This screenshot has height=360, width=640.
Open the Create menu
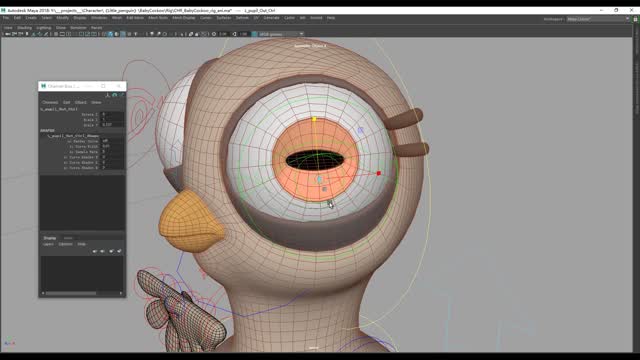(x=31, y=18)
